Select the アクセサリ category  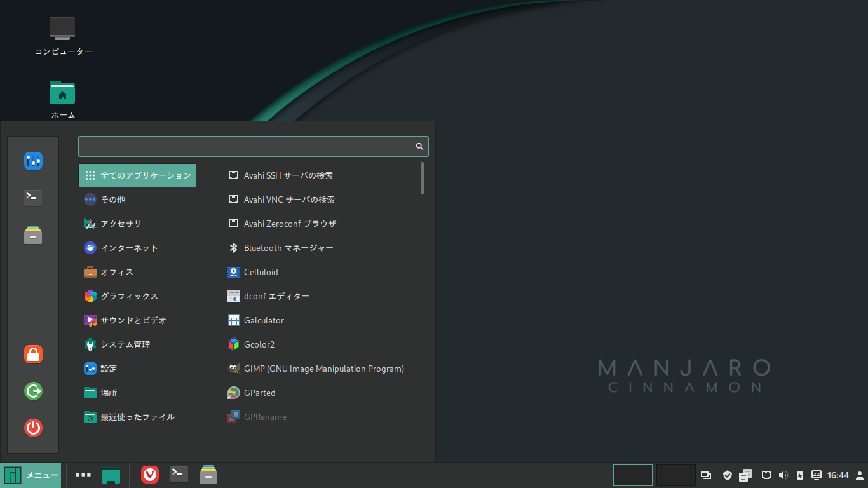coord(137,224)
